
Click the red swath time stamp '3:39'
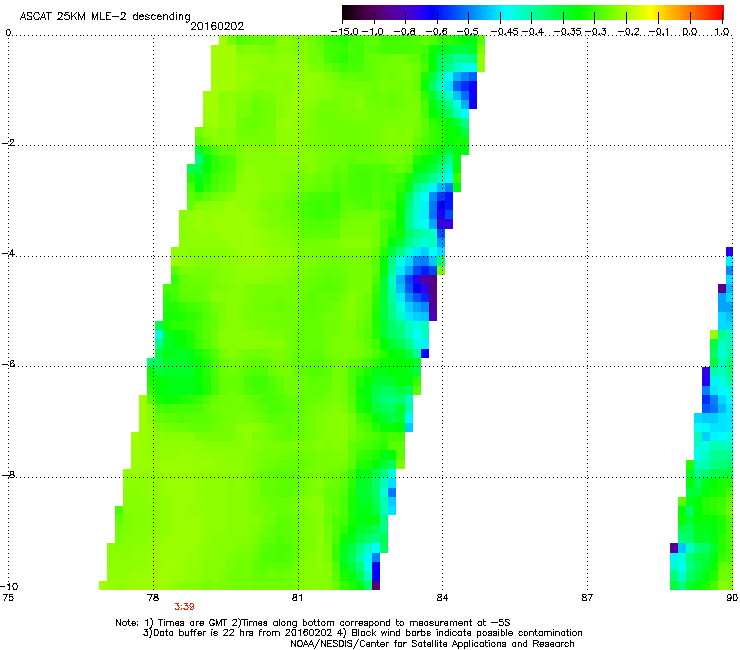pos(185,607)
